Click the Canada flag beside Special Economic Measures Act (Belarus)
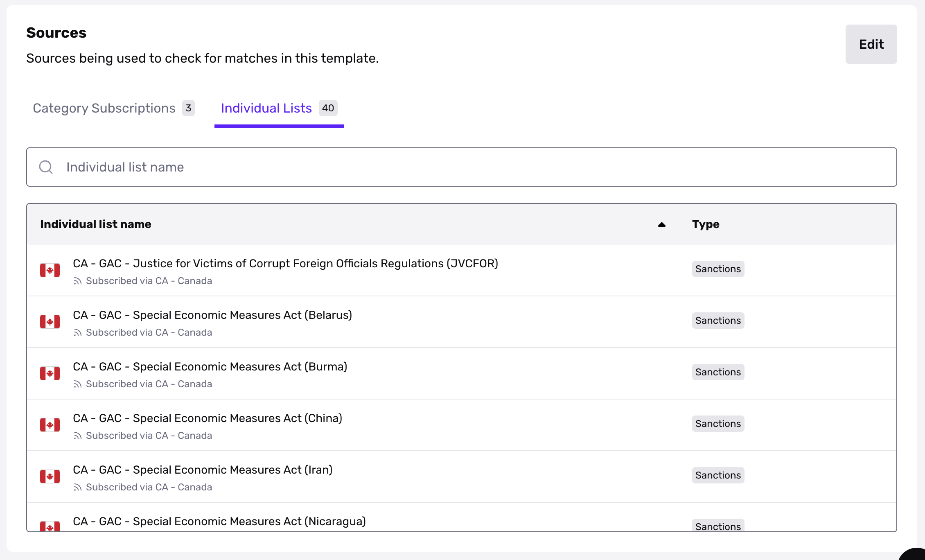 tap(50, 322)
